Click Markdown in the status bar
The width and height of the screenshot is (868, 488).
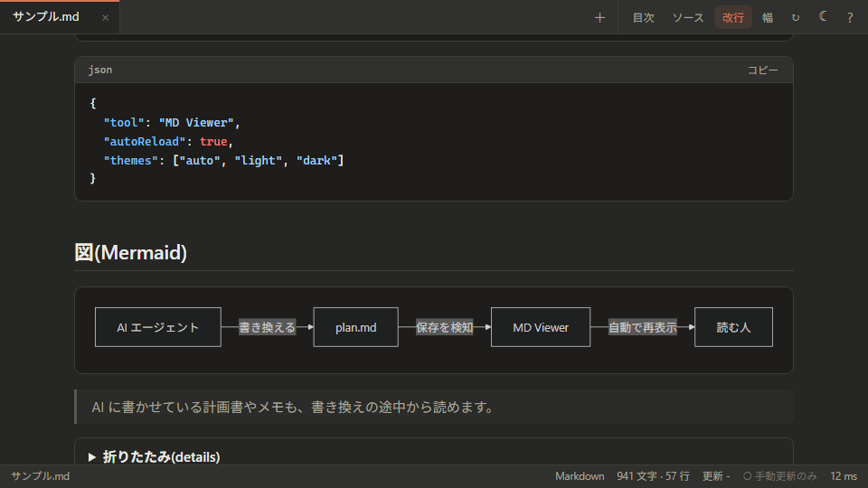click(580, 476)
